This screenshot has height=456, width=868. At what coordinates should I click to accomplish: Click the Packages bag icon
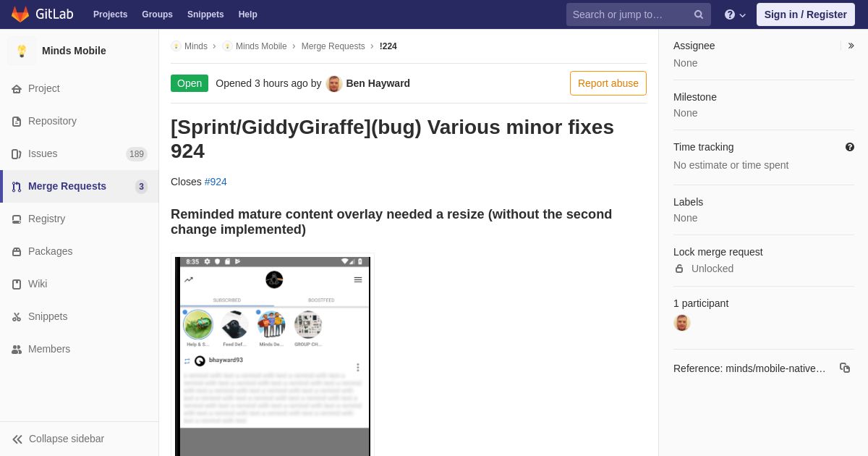tap(17, 251)
